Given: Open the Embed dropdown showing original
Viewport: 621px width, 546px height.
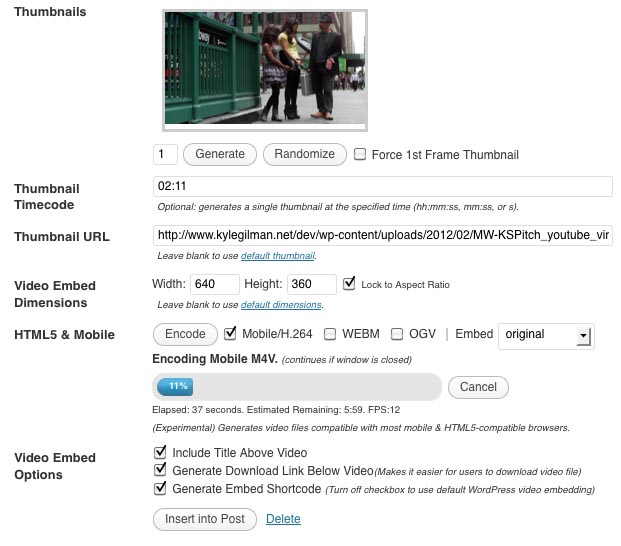Looking at the screenshot, I should (546, 336).
